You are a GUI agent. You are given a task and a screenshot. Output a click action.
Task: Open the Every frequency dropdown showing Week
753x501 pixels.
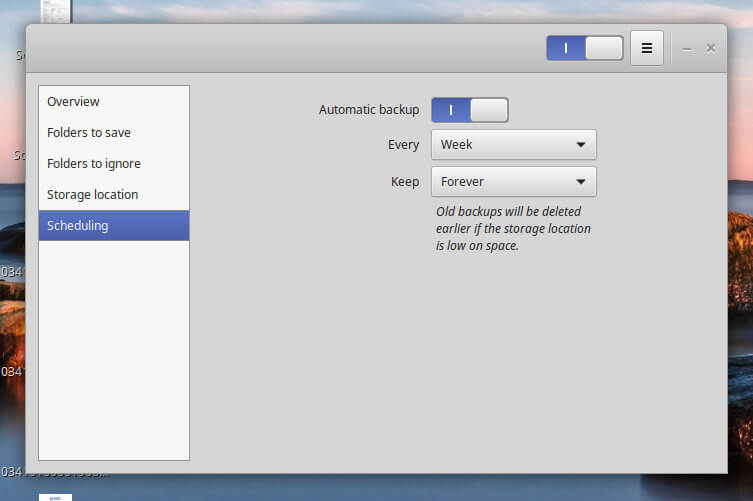tap(513, 145)
